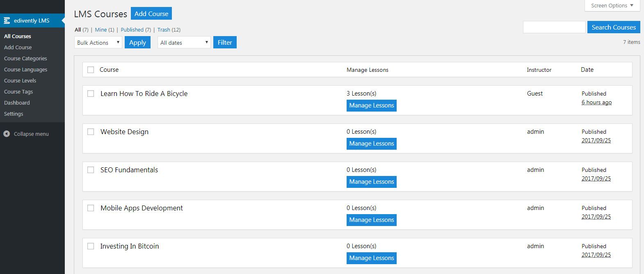
Task: Open Course Categories in the sidebar
Action: (x=25, y=59)
